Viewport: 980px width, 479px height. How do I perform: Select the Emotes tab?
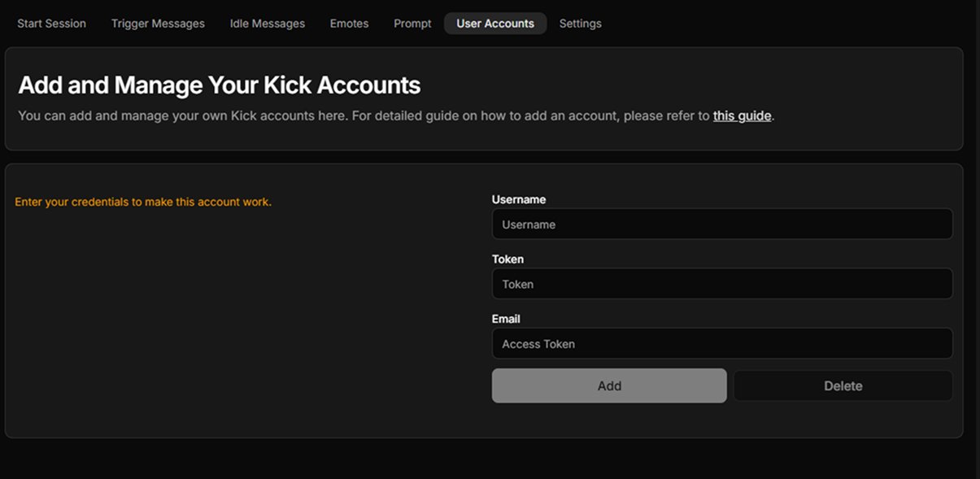(349, 24)
